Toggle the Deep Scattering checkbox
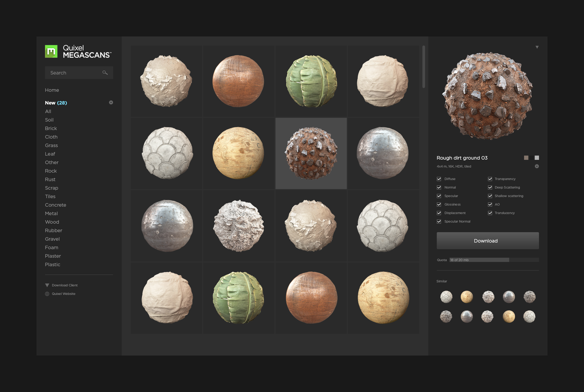 (x=490, y=187)
